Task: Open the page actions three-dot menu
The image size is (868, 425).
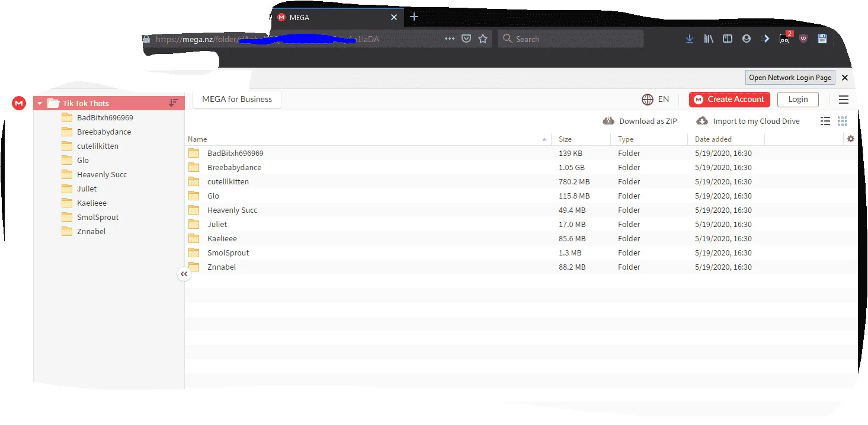Action: coord(450,39)
